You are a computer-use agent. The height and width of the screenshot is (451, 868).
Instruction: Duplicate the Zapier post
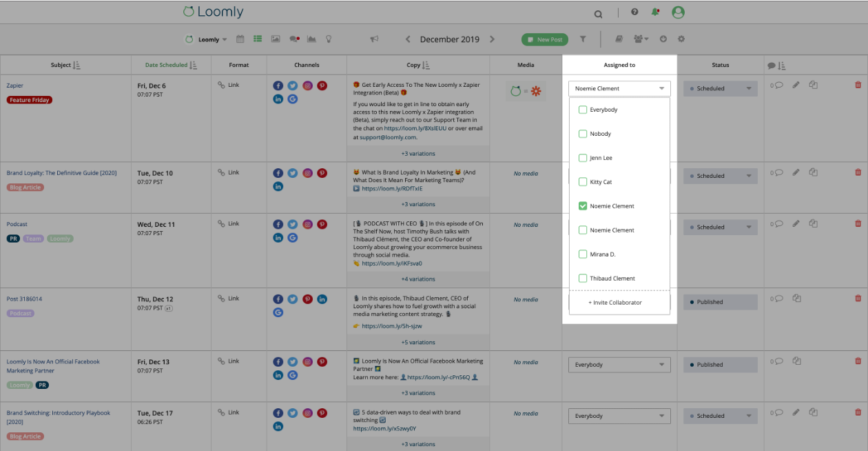coord(813,85)
